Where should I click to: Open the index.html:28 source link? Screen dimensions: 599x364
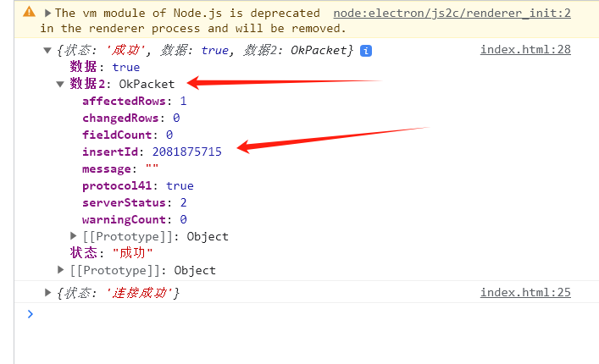click(525, 49)
